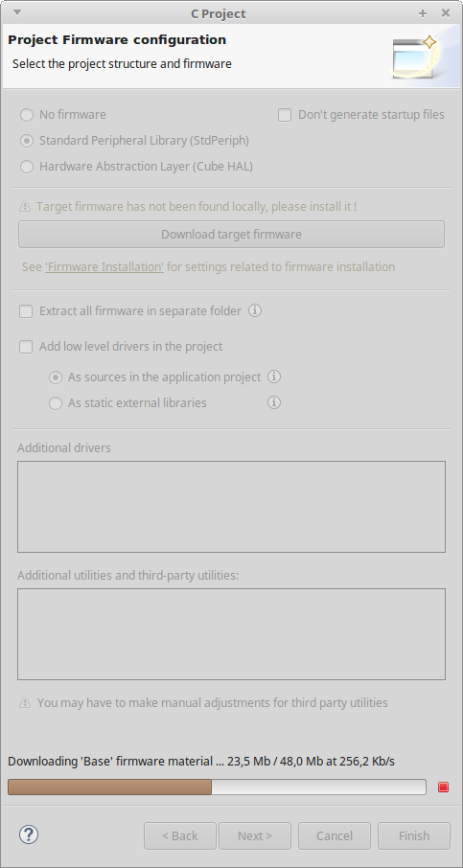Image resolution: width=463 pixels, height=868 pixels.
Task: Maximize window with plus icon
Action: coord(423,13)
